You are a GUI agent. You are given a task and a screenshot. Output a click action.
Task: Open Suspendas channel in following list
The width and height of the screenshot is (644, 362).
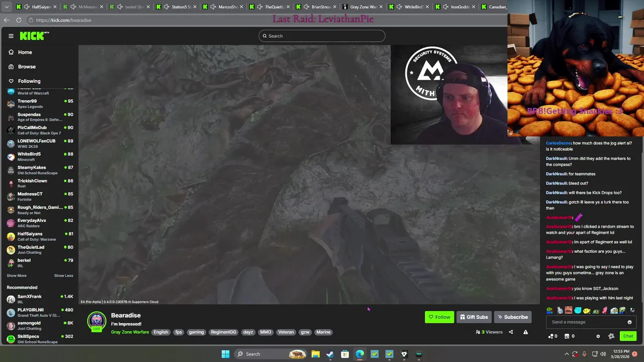tap(40, 117)
